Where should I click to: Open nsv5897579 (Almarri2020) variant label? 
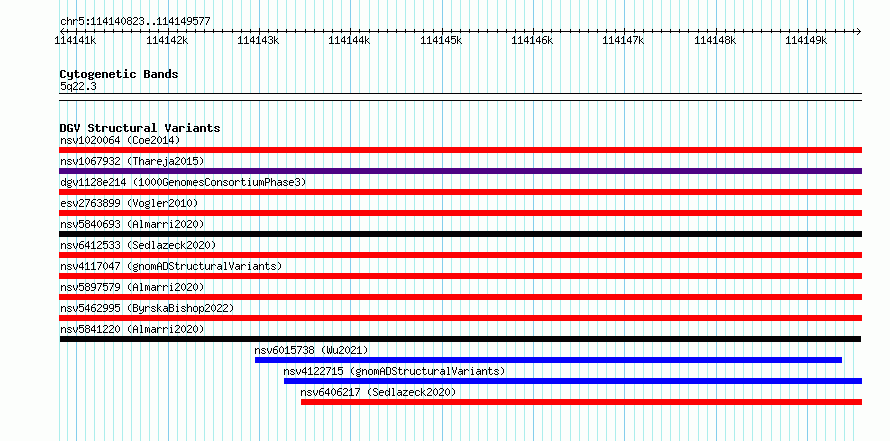click(x=132, y=287)
